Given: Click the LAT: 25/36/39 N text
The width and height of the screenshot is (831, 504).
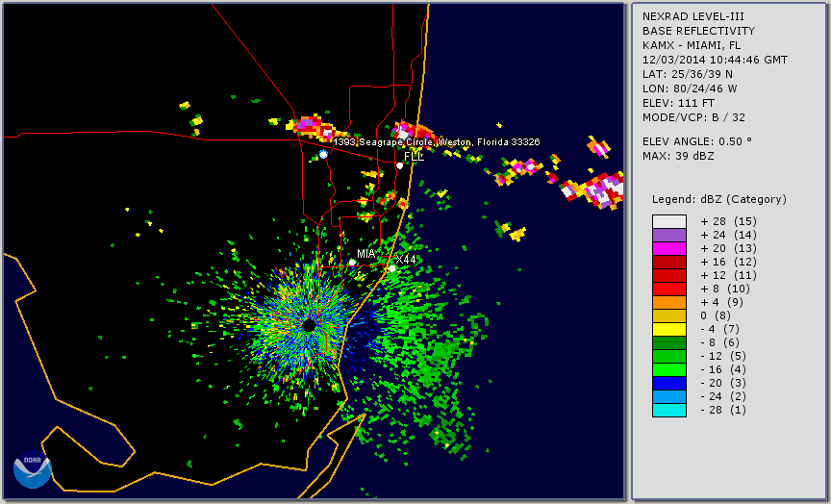Looking at the screenshot, I should pos(688,74).
